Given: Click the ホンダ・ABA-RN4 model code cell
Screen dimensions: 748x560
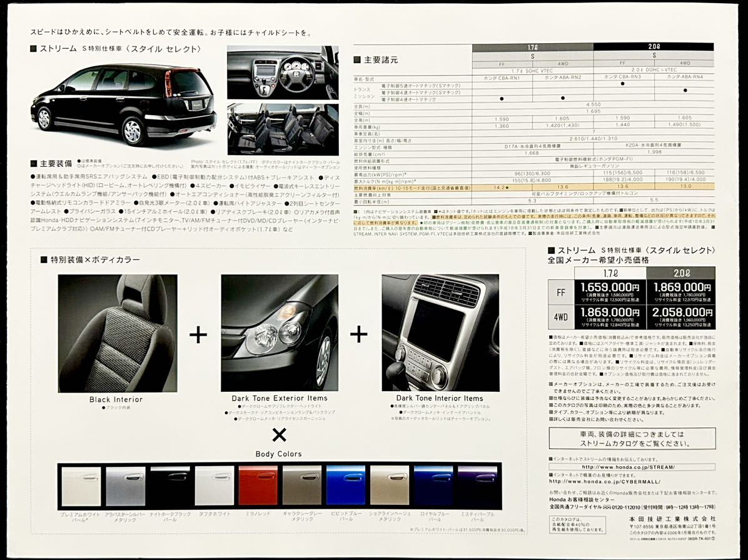Looking at the screenshot, I should (x=685, y=77).
